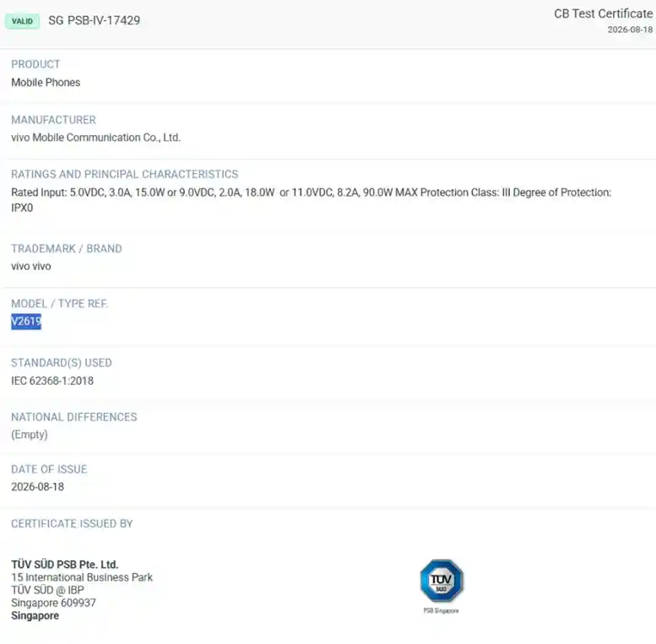Click the STANDARD(S) USED label
This screenshot has width=656, height=644.
pos(62,363)
